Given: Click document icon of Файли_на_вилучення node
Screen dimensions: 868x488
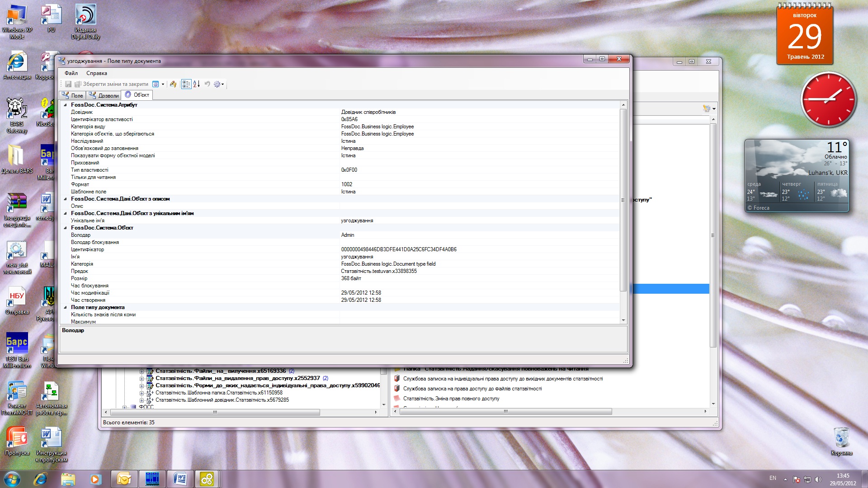Looking at the screenshot, I should [150, 371].
